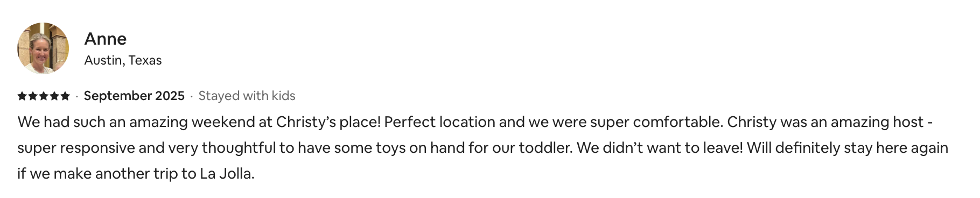Click the dot separator before September 2025
The image size is (980, 198).
(77, 96)
